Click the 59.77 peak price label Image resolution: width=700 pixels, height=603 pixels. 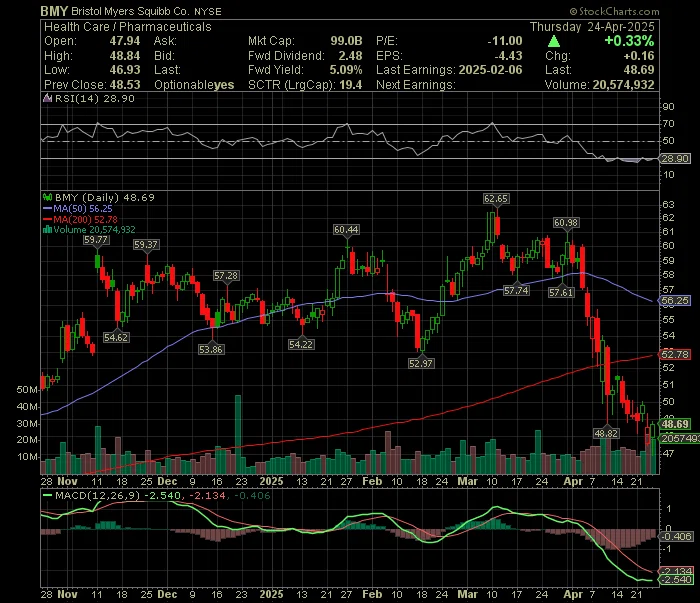click(x=96, y=240)
